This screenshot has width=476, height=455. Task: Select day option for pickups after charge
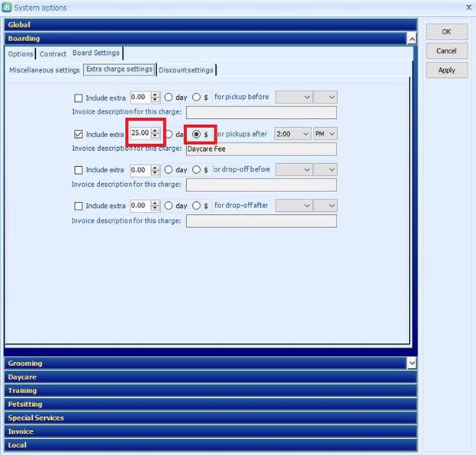(169, 134)
